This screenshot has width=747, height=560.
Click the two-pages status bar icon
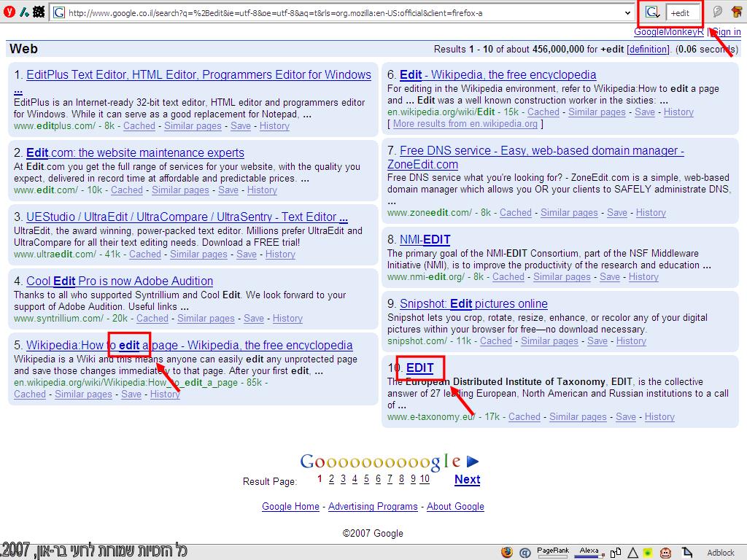[x=616, y=553]
